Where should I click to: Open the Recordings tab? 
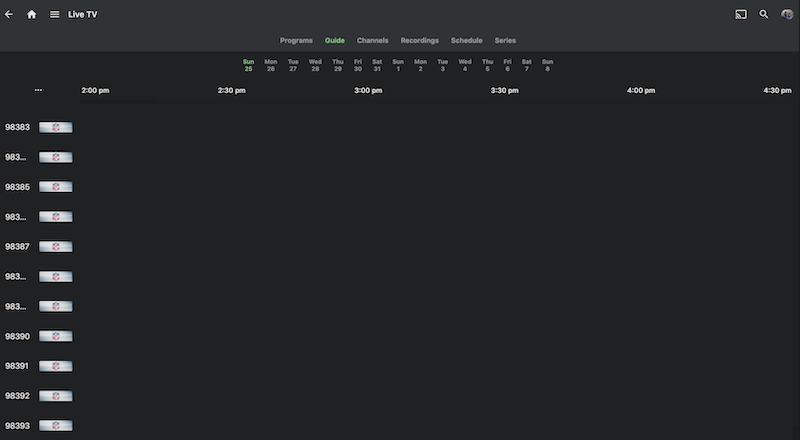pyautogui.click(x=419, y=40)
